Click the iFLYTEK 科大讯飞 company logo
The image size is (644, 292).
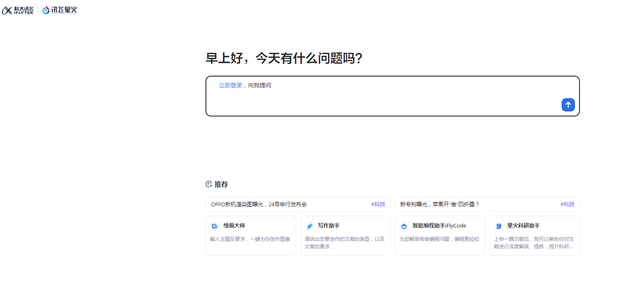pyautogui.click(x=17, y=10)
